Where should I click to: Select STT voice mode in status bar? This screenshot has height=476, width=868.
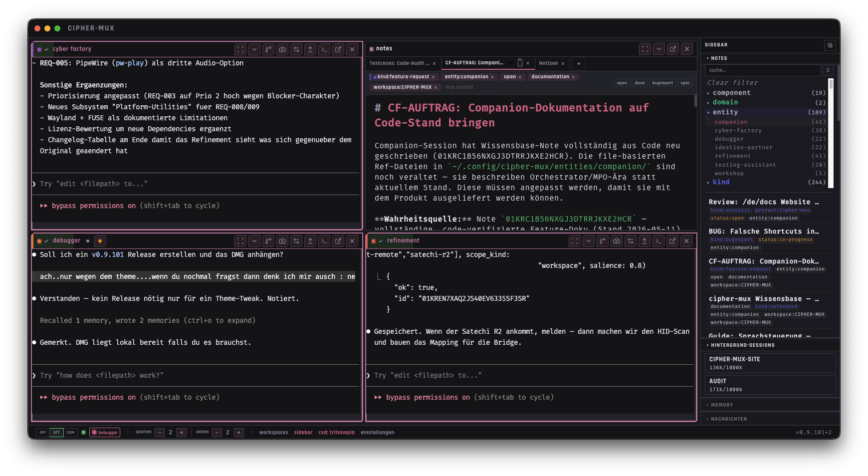[56, 433]
